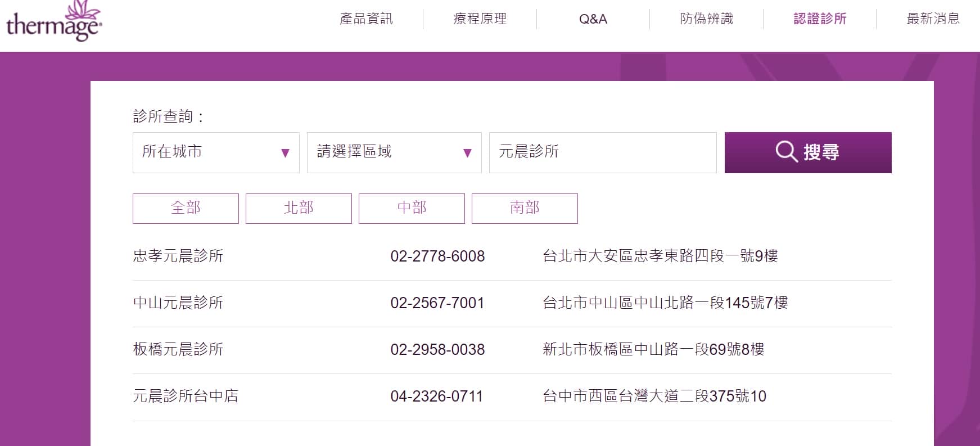
Task: Filter clinics by 中部
Action: tap(412, 209)
